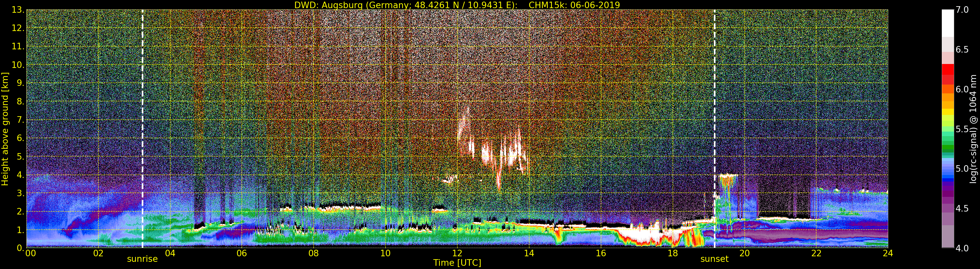Click the '6.' height tick label

click(21, 138)
